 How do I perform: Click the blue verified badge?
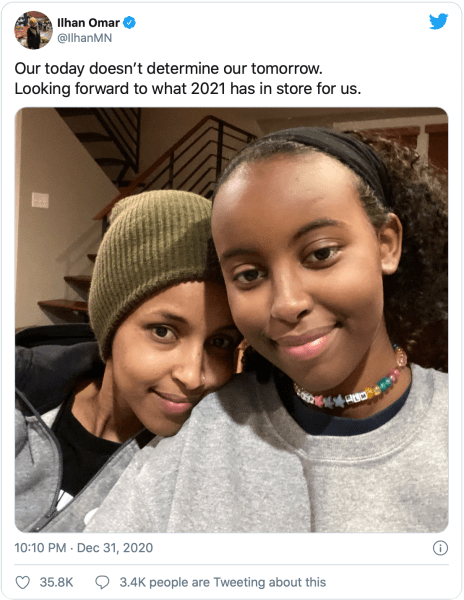point(130,23)
